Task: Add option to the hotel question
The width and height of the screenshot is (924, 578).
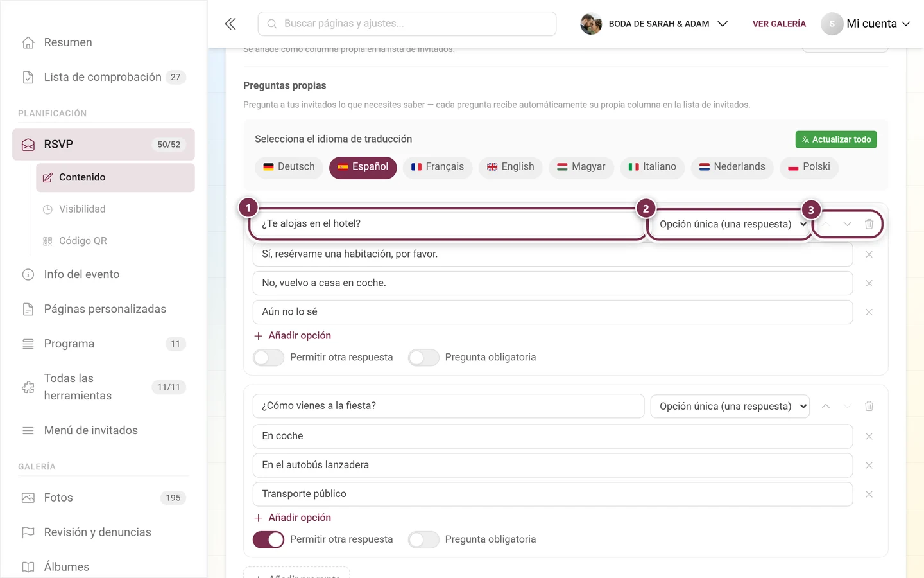Action: point(293,335)
